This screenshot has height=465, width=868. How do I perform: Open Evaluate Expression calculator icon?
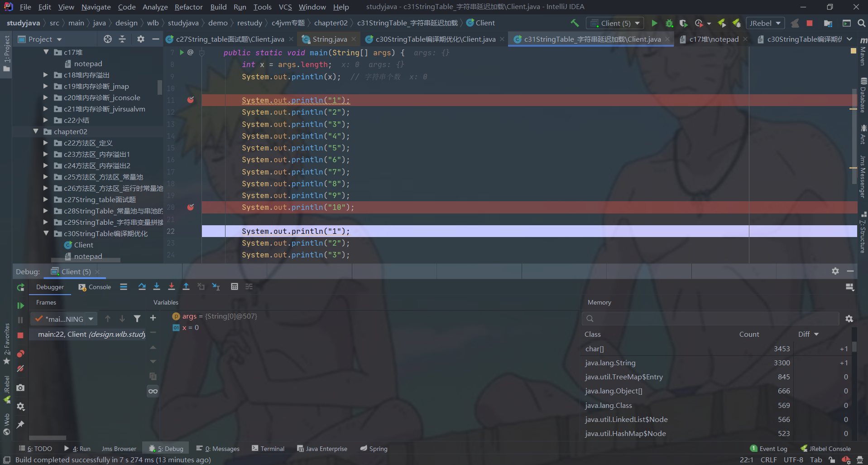(x=235, y=286)
